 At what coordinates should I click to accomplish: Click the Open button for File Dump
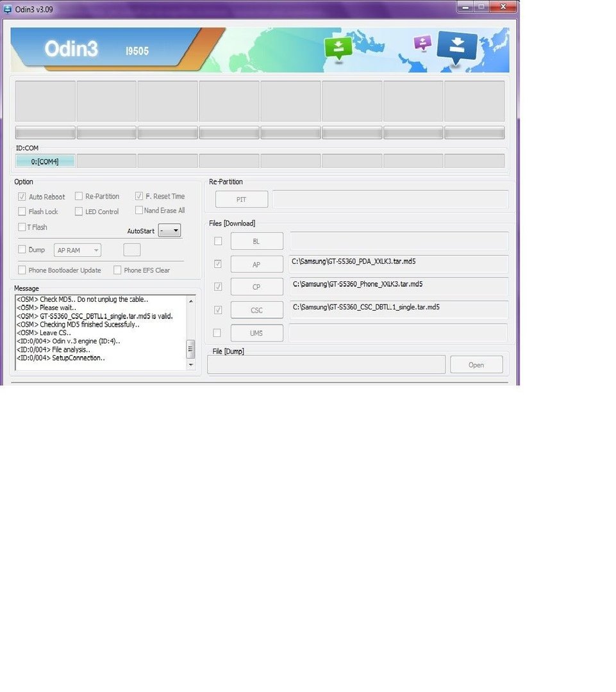pyautogui.click(x=476, y=365)
